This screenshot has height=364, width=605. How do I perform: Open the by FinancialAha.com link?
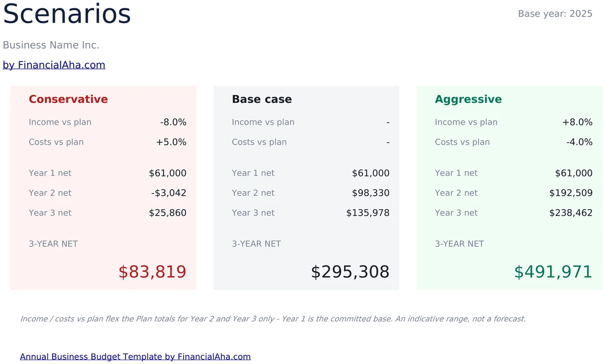coord(54,65)
